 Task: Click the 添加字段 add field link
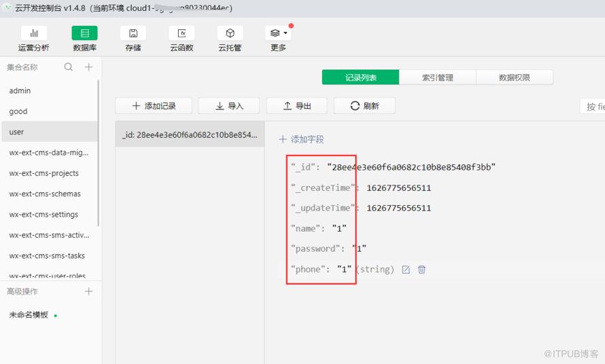coord(302,139)
